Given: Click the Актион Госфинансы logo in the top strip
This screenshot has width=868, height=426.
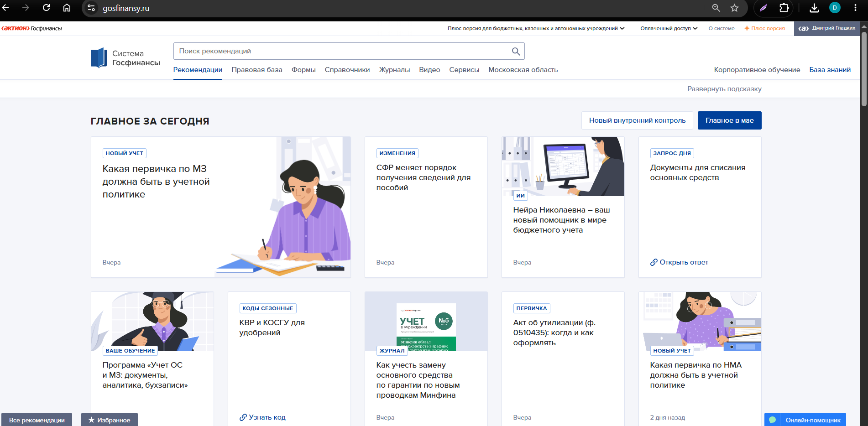Looking at the screenshot, I should coord(31,28).
